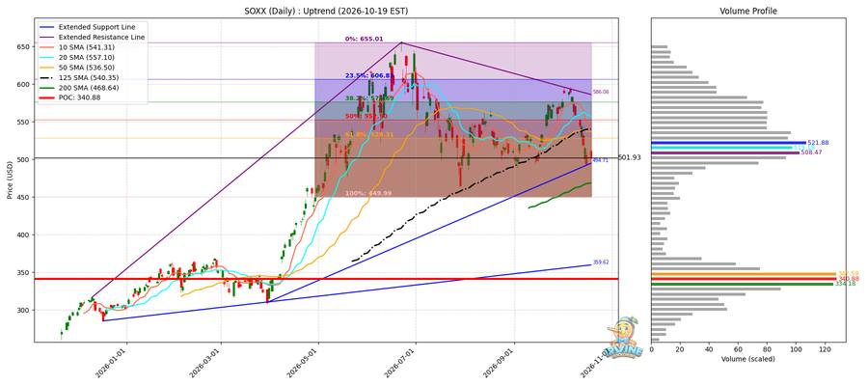
Task: Click the red '340.88' volume profile label
Action: pos(847,279)
